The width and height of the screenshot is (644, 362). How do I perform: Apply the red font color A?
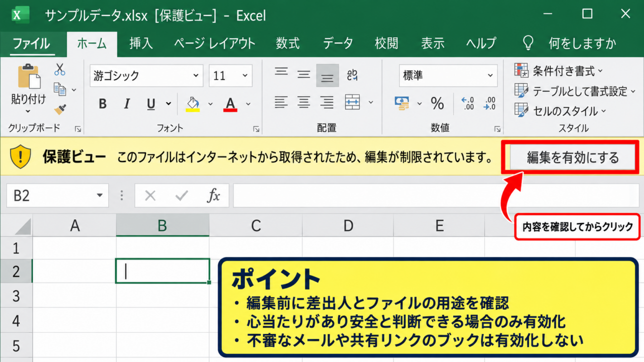point(230,104)
